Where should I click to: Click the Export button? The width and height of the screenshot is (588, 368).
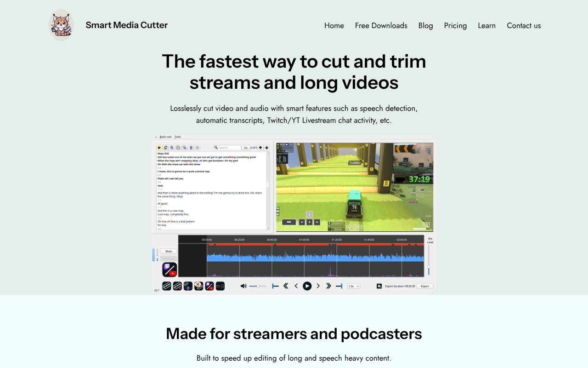coord(424,286)
